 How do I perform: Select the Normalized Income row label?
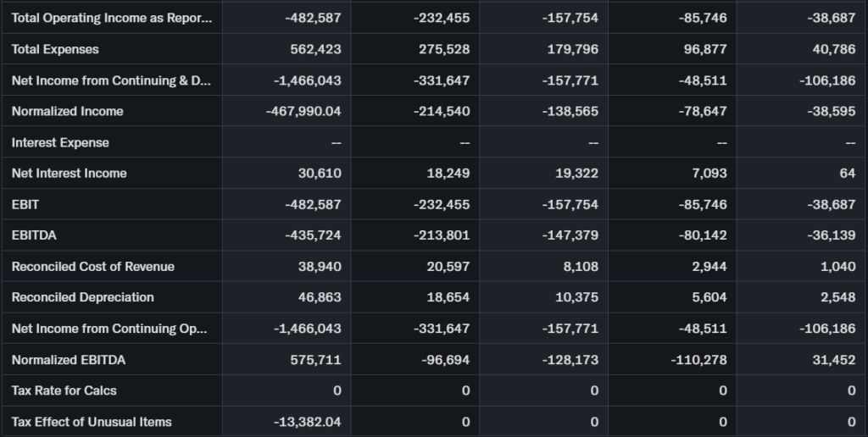pos(67,111)
